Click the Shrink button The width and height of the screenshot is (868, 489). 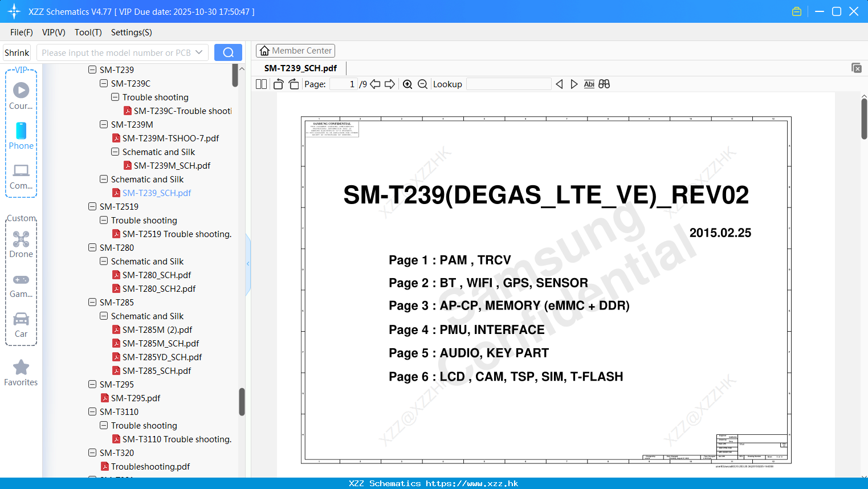tap(17, 52)
